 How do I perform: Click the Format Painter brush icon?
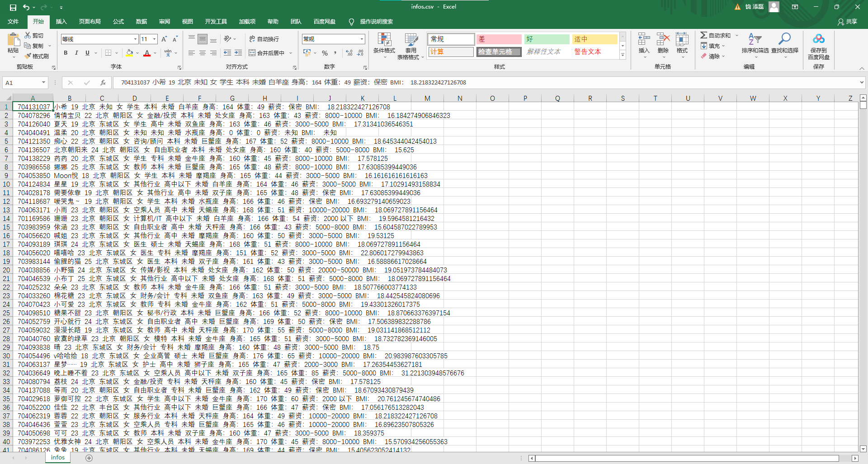pyautogui.click(x=28, y=56)
